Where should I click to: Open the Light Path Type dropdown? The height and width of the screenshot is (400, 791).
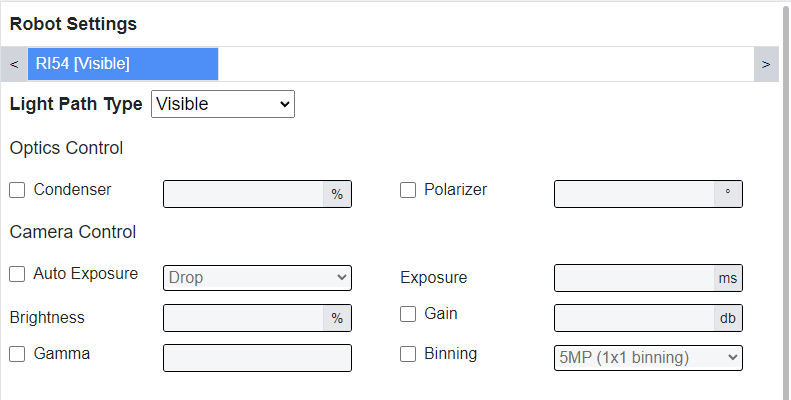coord(222,104)
